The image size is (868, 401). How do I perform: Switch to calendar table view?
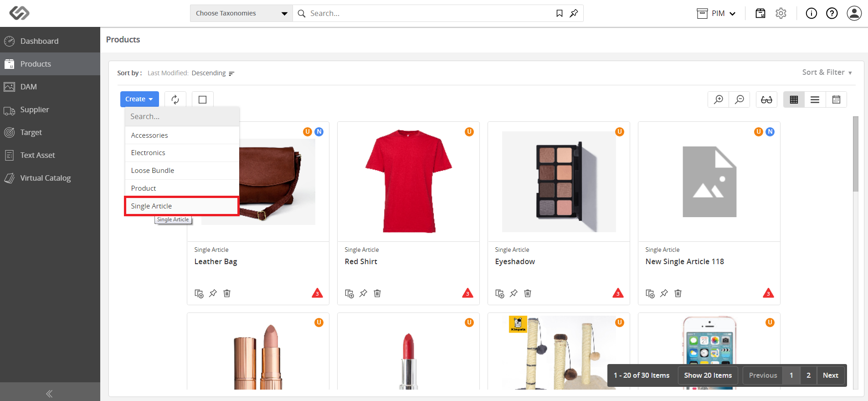coord(836,99)
